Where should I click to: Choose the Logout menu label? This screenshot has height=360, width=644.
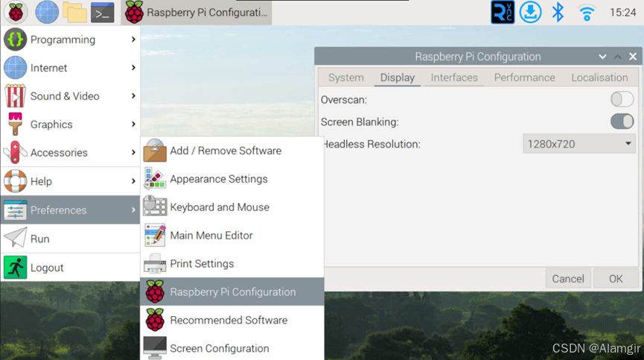47,268
